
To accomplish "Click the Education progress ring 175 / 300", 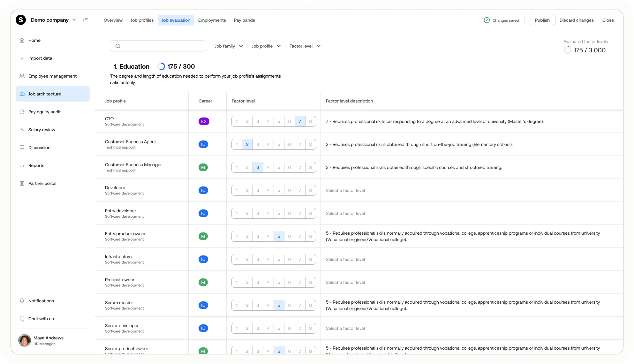I will click(162, 66).
